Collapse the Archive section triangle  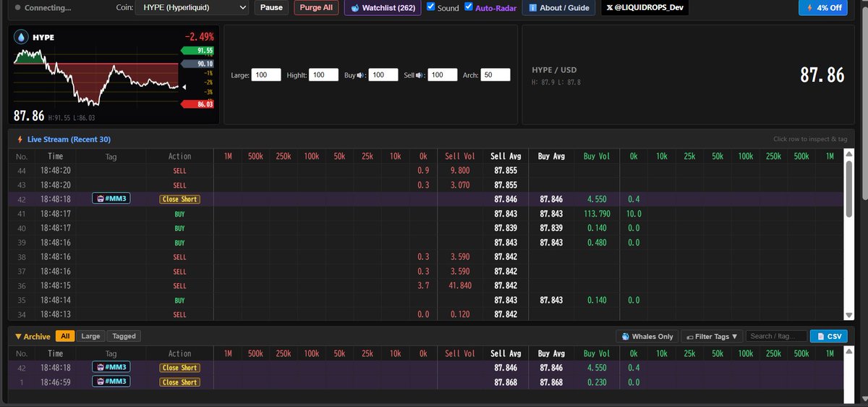18,336
